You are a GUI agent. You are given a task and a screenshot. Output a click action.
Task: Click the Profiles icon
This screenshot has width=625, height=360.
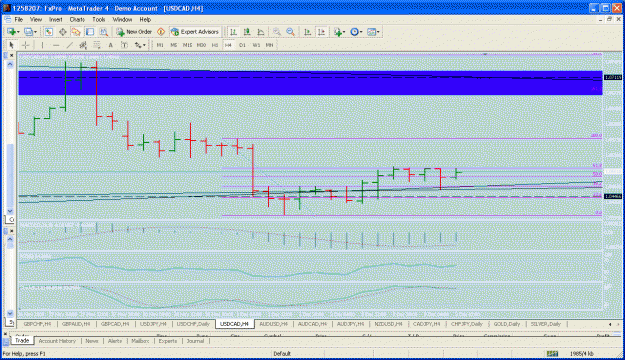coord(28,32)
